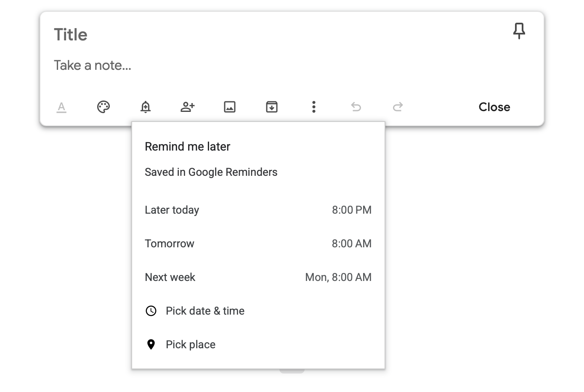Screen dimensions: 584x392
Task: Click the Remind me bell icon
Action: coord(146,107)
